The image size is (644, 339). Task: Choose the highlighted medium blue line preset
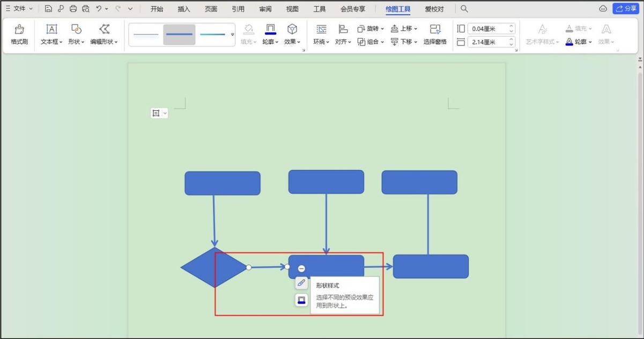pos(179,34)
